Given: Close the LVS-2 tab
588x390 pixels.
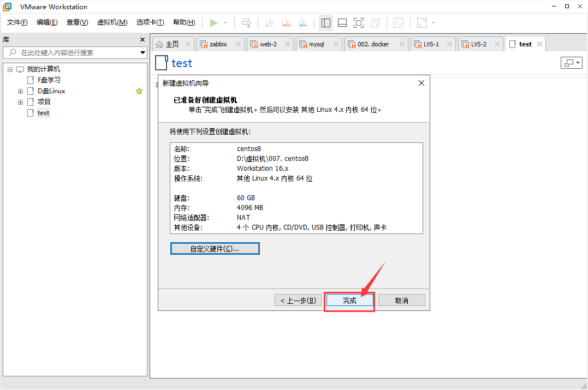Looking at the screenshot, I should [x=497, y=44].
